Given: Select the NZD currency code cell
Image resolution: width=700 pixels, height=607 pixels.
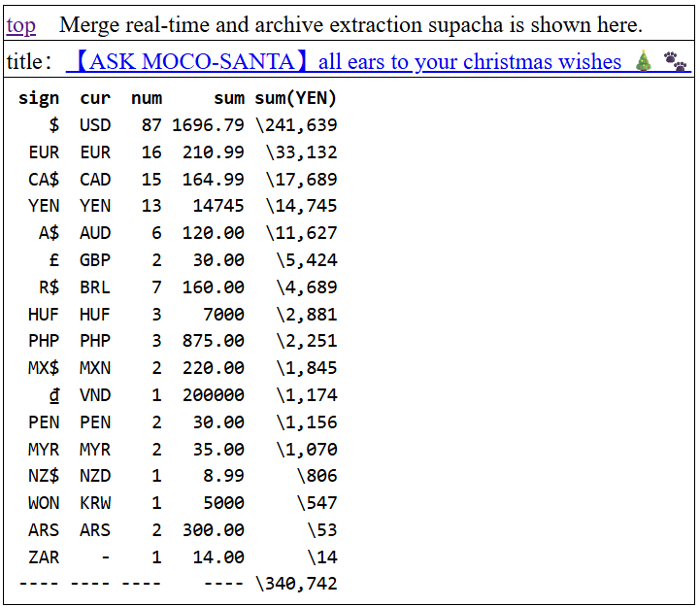Looking at the screenshot, I should pyautogui.click(x=95, y=476).
